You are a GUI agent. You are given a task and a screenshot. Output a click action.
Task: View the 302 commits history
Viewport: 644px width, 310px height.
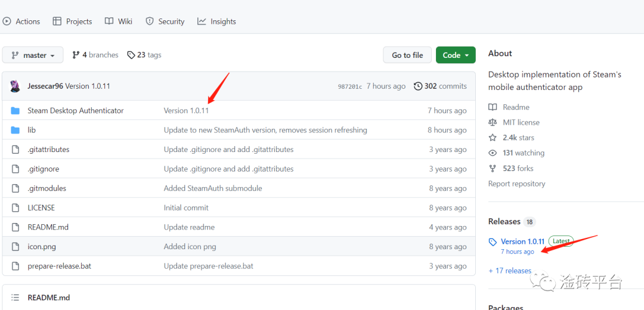pos(440,86)
